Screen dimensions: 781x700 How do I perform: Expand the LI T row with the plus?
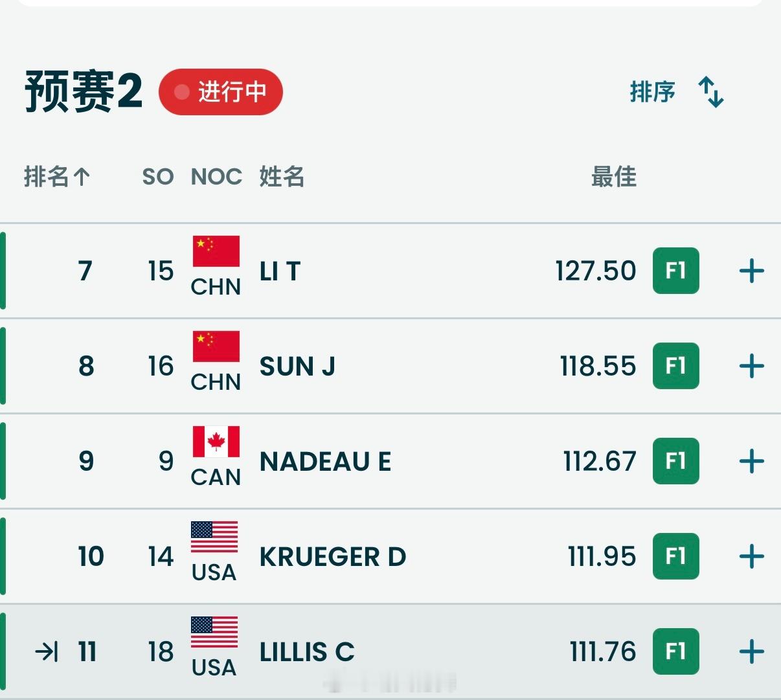coord(751,271)
